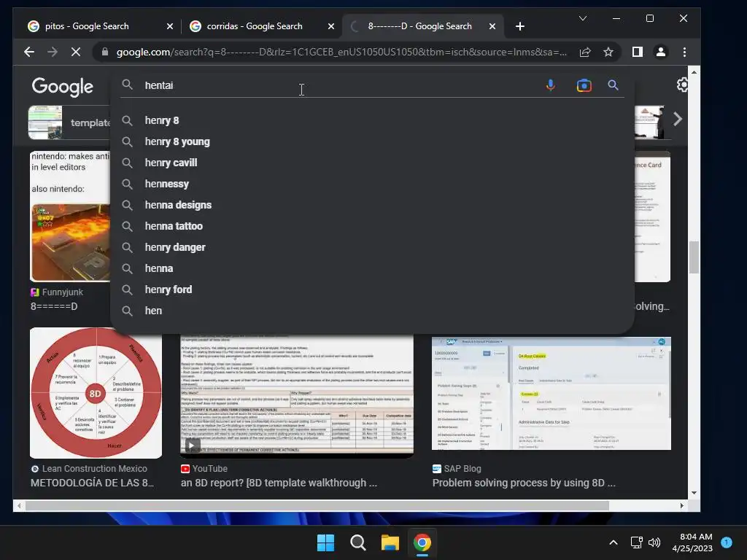
Task: Choose the henry cavill suggestion
Action: [372, 163]
